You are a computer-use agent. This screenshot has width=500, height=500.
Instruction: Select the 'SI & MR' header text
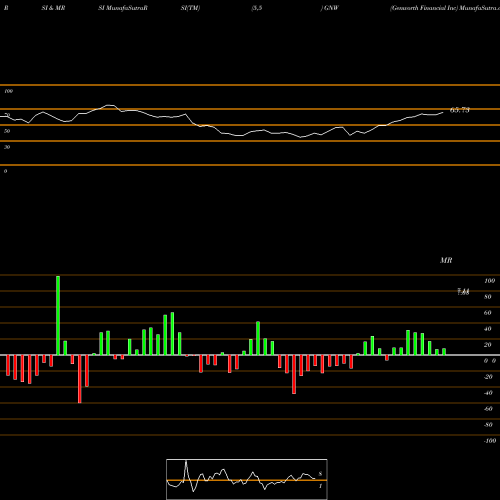(53, 8)
